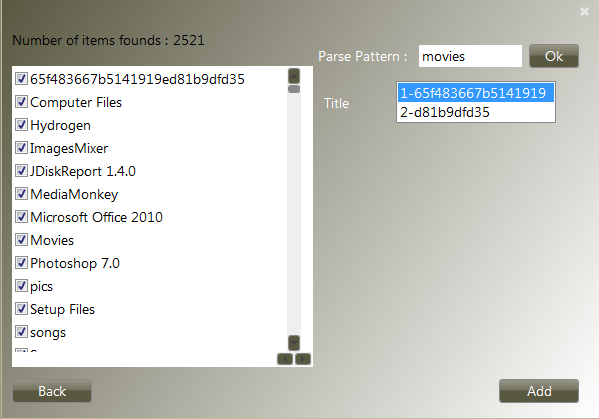599x419 pixels.
Task: Toggle the MediaMonkey checkbox
Action: (21, 194)
